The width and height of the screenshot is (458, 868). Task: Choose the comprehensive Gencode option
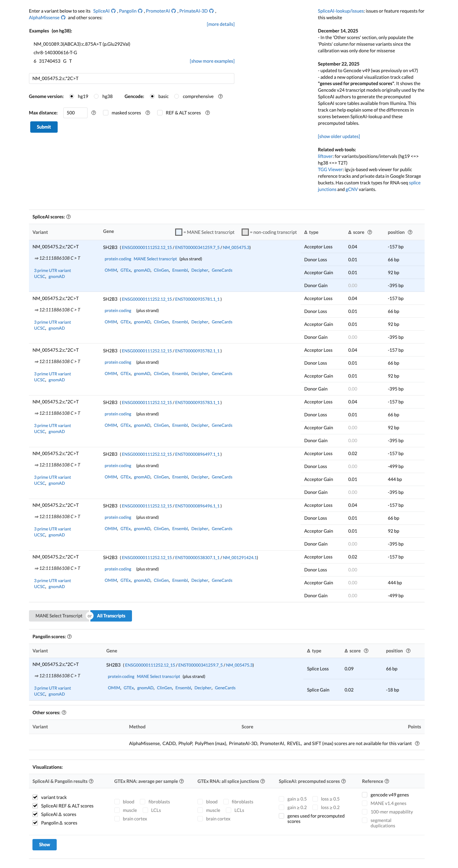pyautogui.click(x=176, y=96)
